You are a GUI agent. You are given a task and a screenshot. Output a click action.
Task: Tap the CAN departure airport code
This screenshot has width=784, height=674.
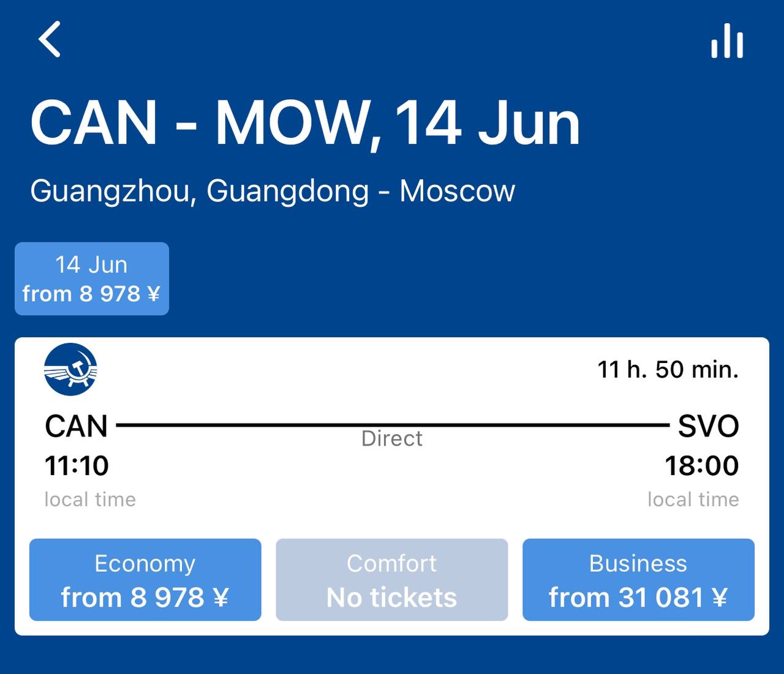(76, 425)
